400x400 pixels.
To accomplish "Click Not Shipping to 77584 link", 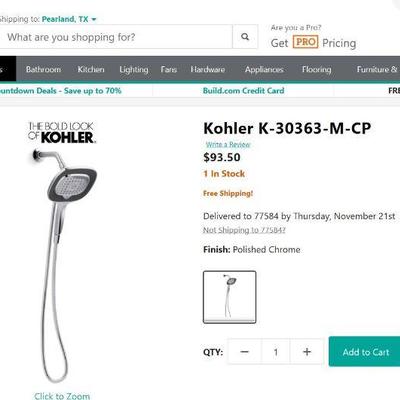I will click(x=244, y=230).
